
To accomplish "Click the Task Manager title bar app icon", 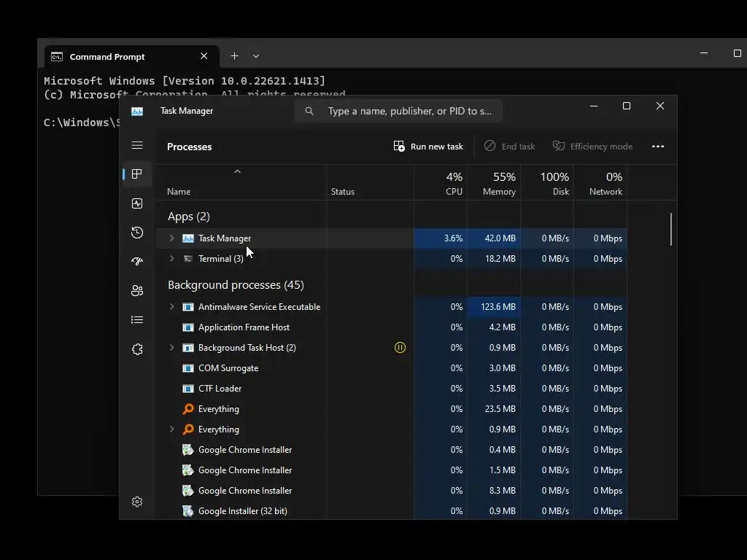I will [137, 111].
